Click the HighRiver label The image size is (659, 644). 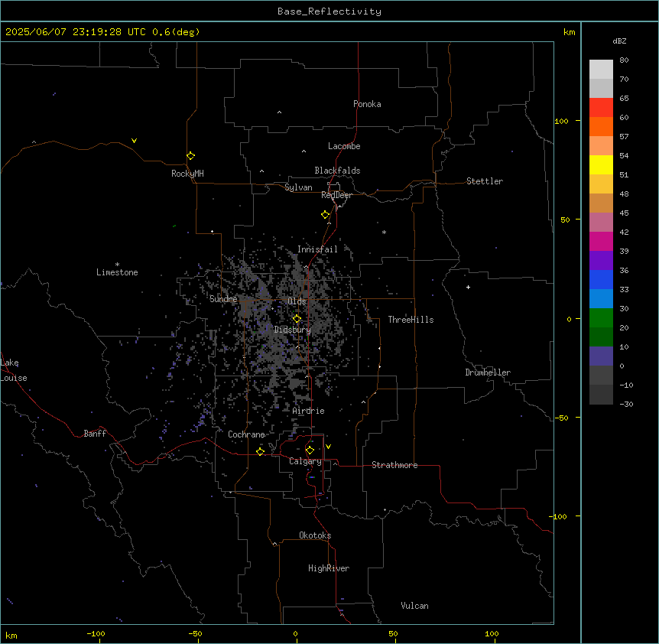tap(329, 568)
